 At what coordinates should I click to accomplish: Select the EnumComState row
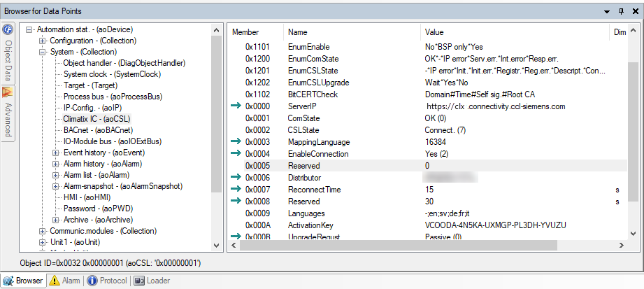click(427, 59)
